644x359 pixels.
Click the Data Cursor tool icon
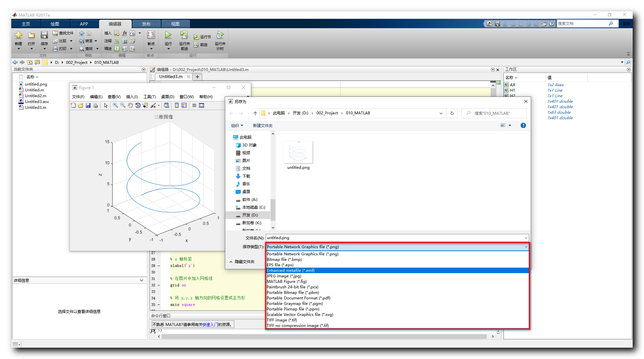(145, 105)
